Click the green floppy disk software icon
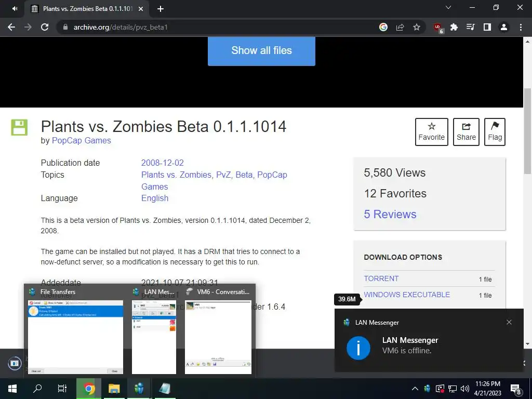The width and height of the screenshot is (532, 399). [x=19, y=127]
